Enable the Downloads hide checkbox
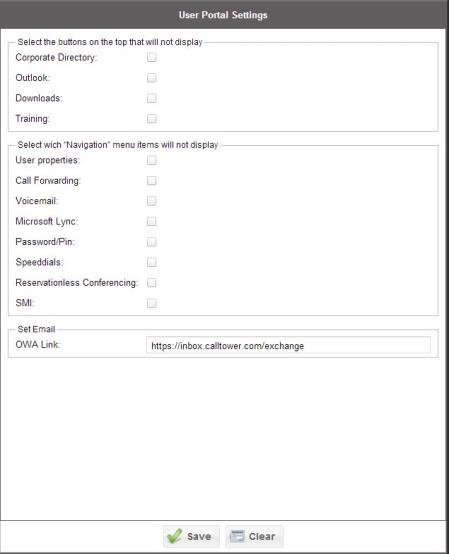 coord(152,98)
